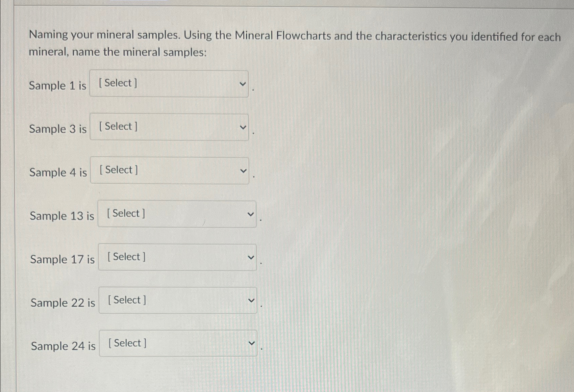
Task: Click the Sample 22 label text
Action: (x=63, y=303)
